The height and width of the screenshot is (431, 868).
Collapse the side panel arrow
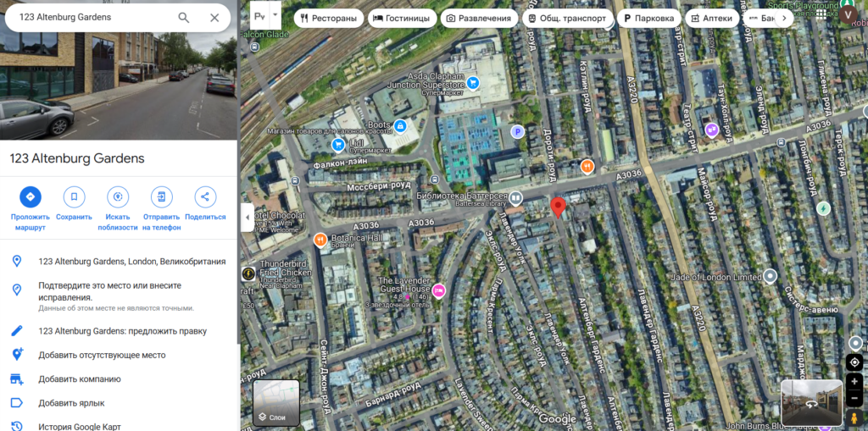pyautogui.click(x=247, y=218)
